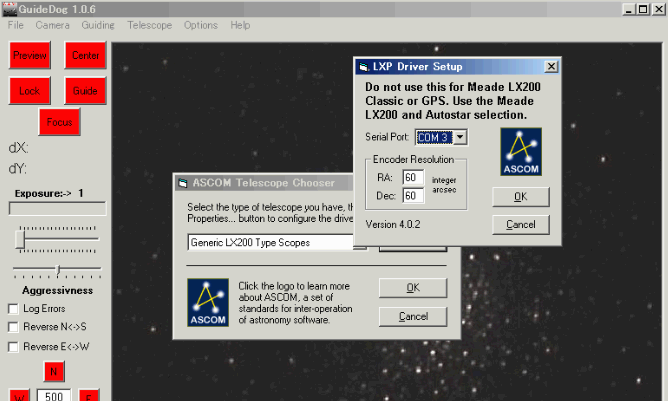The height and width of the screenshot is (401, 668).
Task: Open the Telescope menu
Action: point(150,25)
